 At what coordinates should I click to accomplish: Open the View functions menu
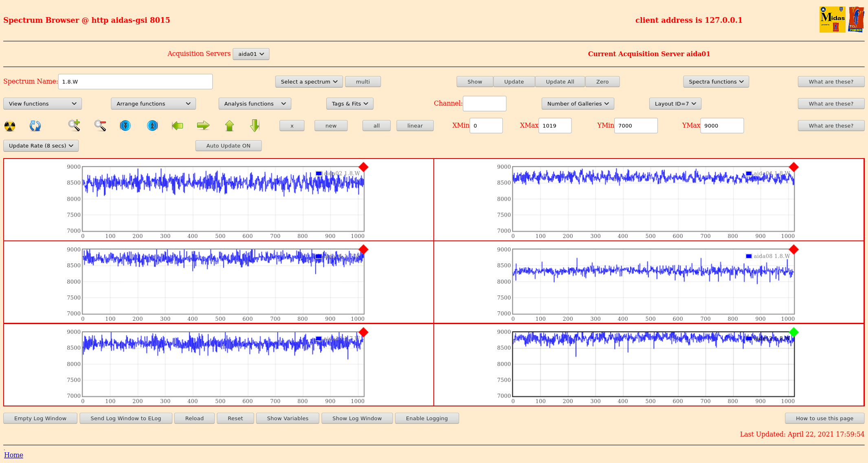42,104
